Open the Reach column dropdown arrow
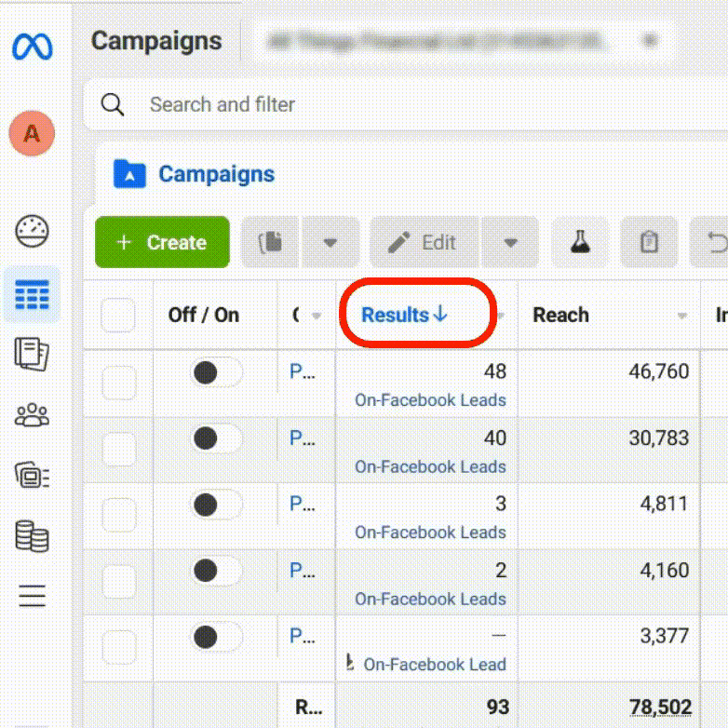This screenshot has width=728, height=728. click(x=681, y=317)
